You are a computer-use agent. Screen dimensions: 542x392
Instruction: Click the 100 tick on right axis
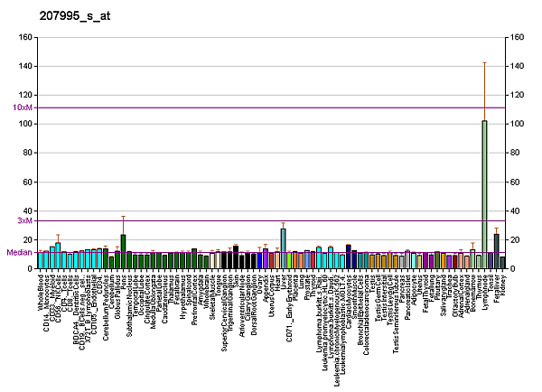tap(514, 124)
